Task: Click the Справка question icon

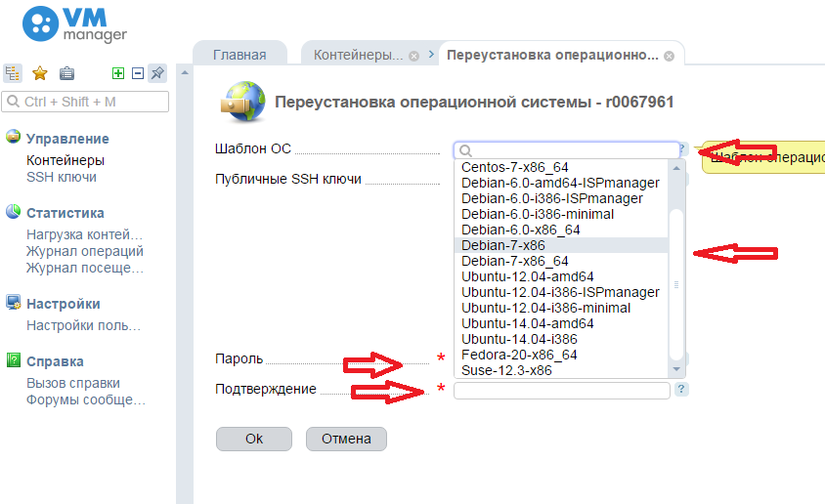Action: coord(13,360)
